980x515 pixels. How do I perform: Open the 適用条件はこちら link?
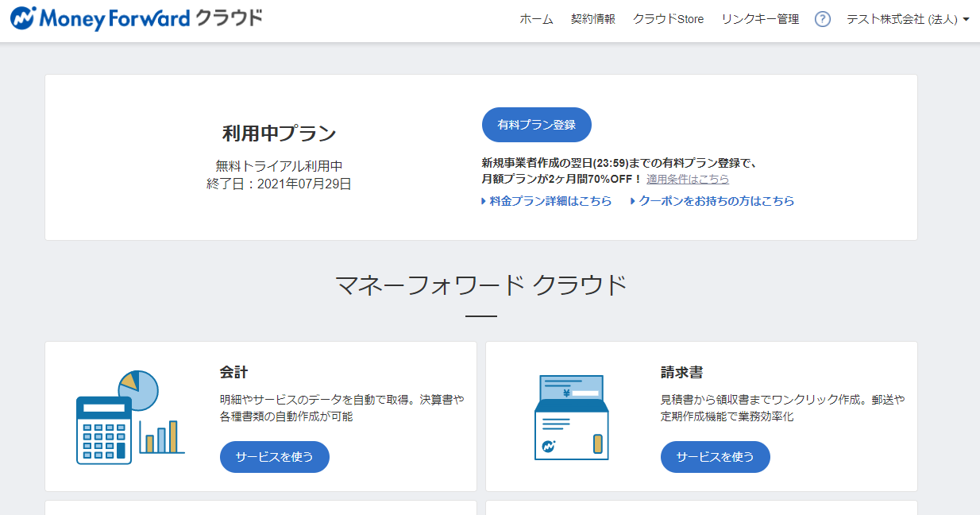688,179
